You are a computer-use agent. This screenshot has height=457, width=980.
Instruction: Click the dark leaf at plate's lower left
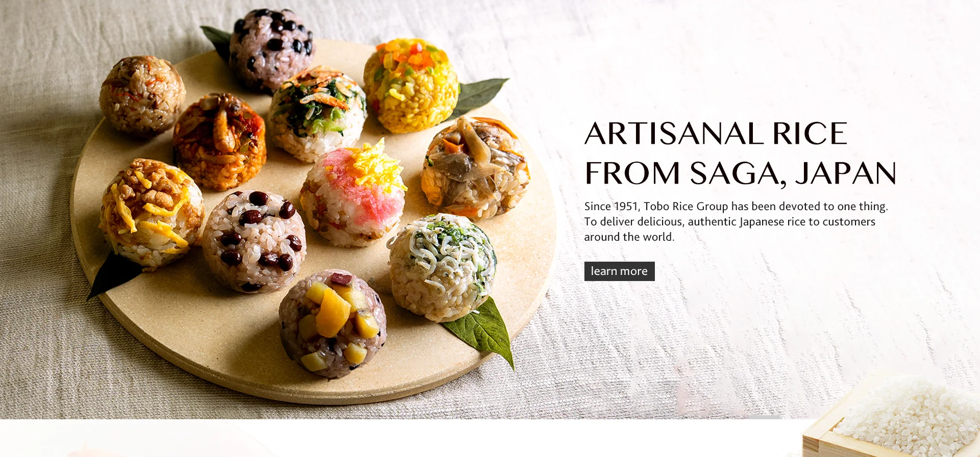113,275
